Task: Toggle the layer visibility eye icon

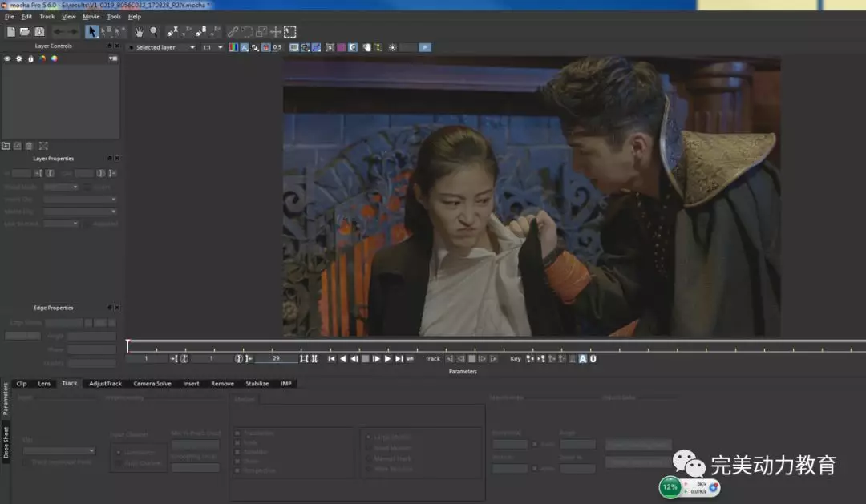Action: pos(7,58)
